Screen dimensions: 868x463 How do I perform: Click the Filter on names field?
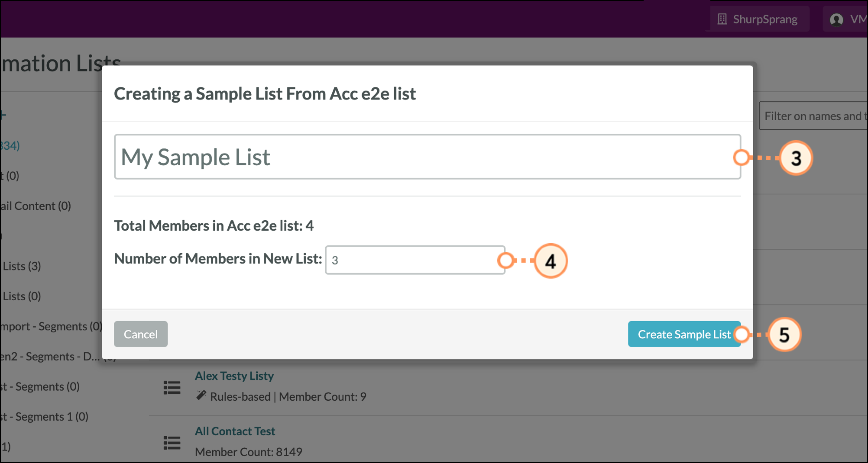click(x=814, y=116)
